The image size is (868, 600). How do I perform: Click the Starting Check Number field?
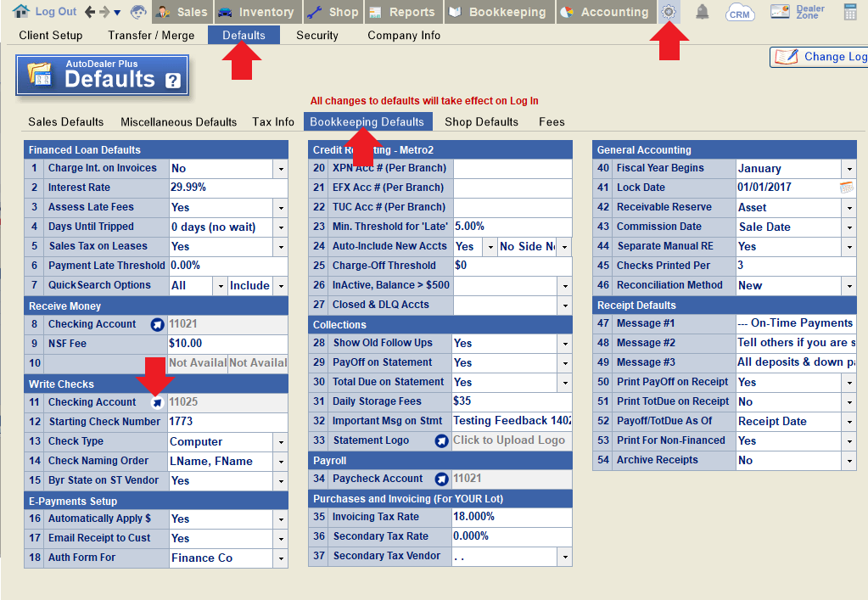coord(228,422)
